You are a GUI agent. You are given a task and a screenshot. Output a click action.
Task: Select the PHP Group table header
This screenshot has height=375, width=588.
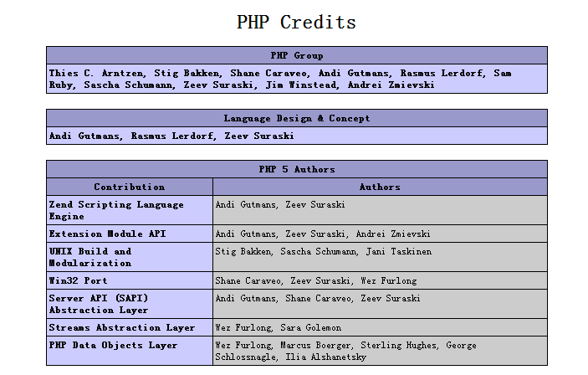[x=296, y=55]
